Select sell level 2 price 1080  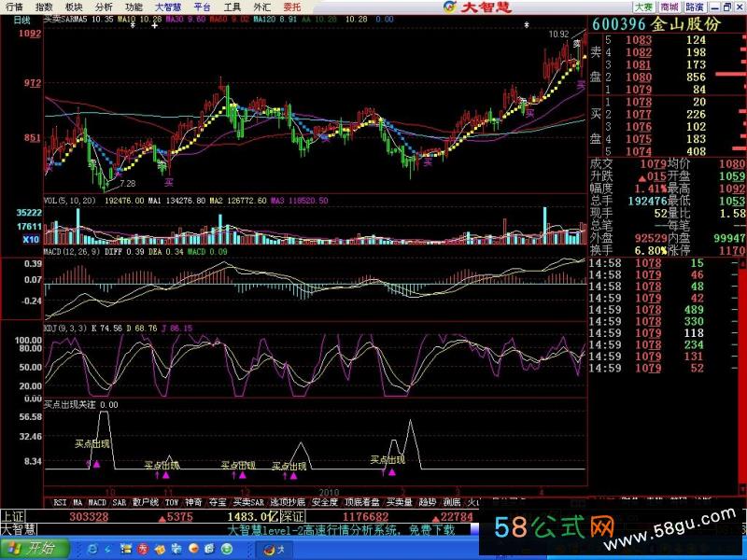(639, 77)
